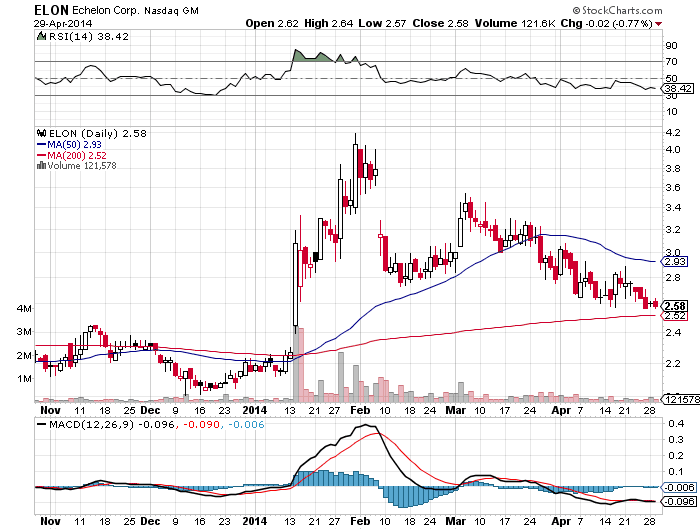Click the Volume 121,578 legend text
700x530 pixels.
tap(82, 166)
